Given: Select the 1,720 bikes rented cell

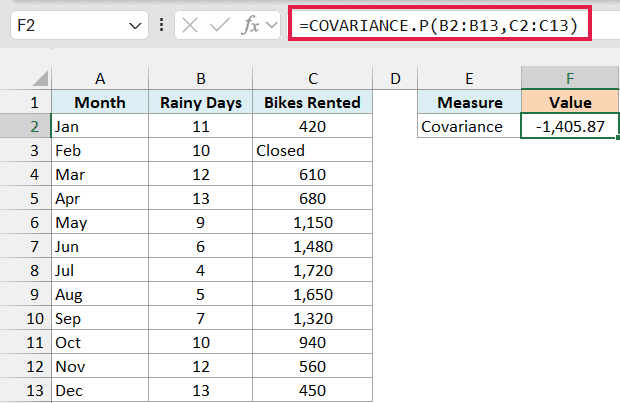Looking at the screenshot, I should point(312,271).
